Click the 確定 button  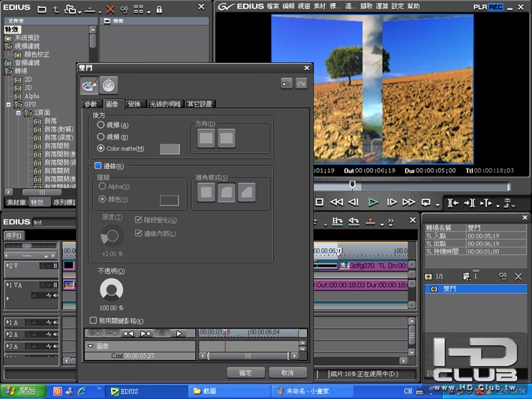pyautogui.click(x=245, y=372)
